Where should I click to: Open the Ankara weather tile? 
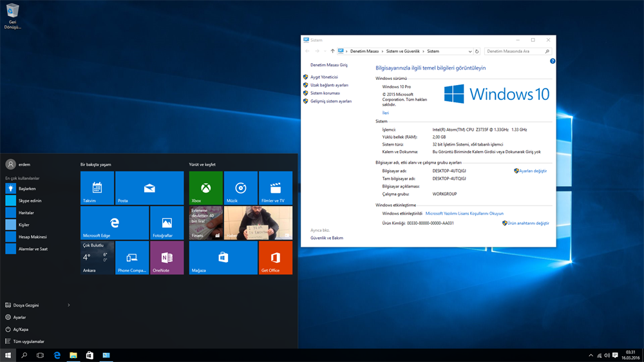pos(97,258)
